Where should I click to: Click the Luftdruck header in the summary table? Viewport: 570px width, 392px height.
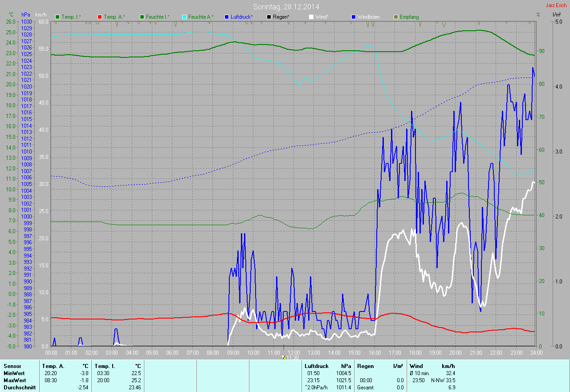[x=316, y=366]
